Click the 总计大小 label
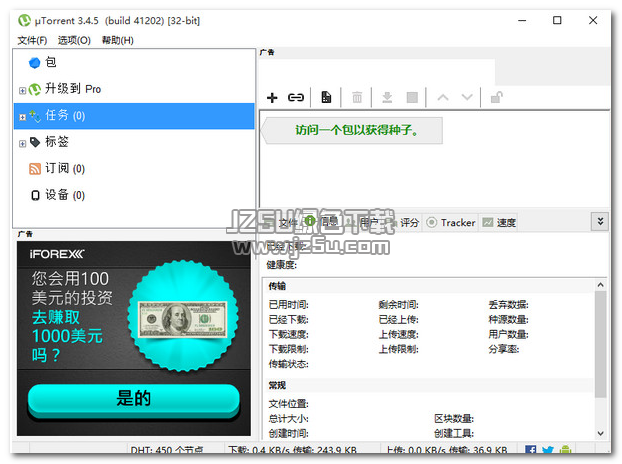 pos(288,418)
